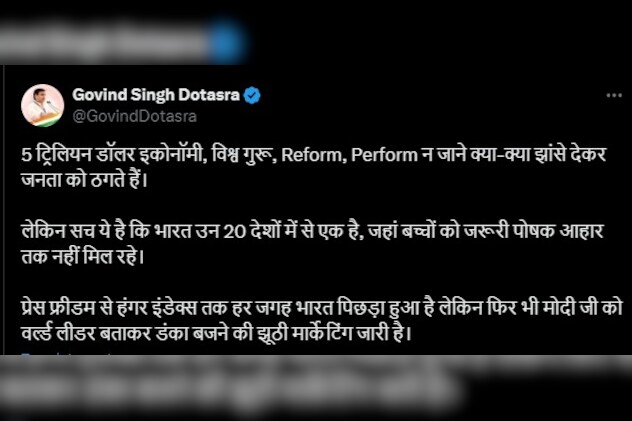
Task: Click the line जनता को ठगते हैं
Action: [x=85, y=180]
